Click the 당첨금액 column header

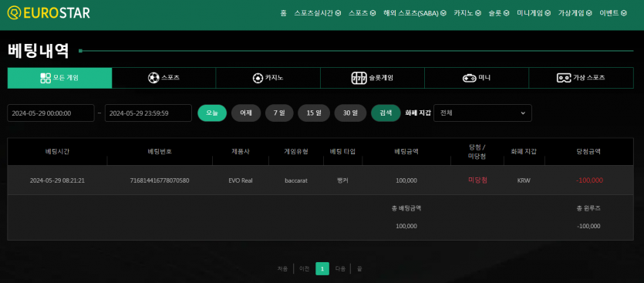588,151
